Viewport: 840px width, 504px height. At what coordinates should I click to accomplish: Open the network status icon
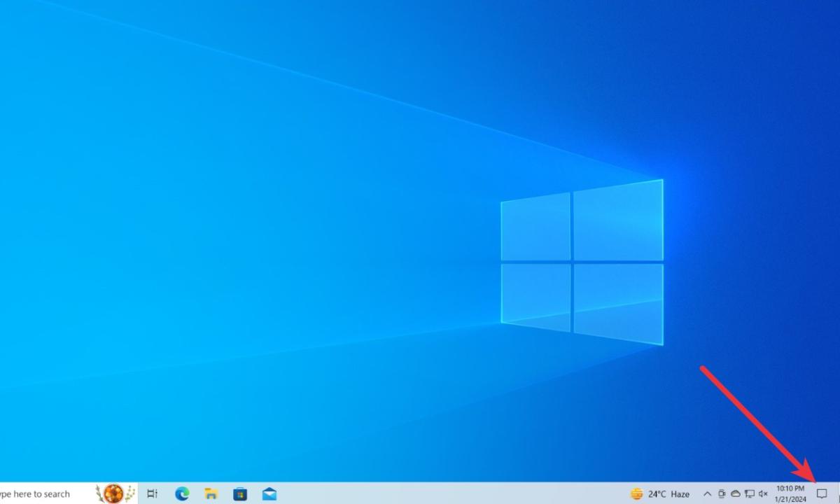click(750, 493)
